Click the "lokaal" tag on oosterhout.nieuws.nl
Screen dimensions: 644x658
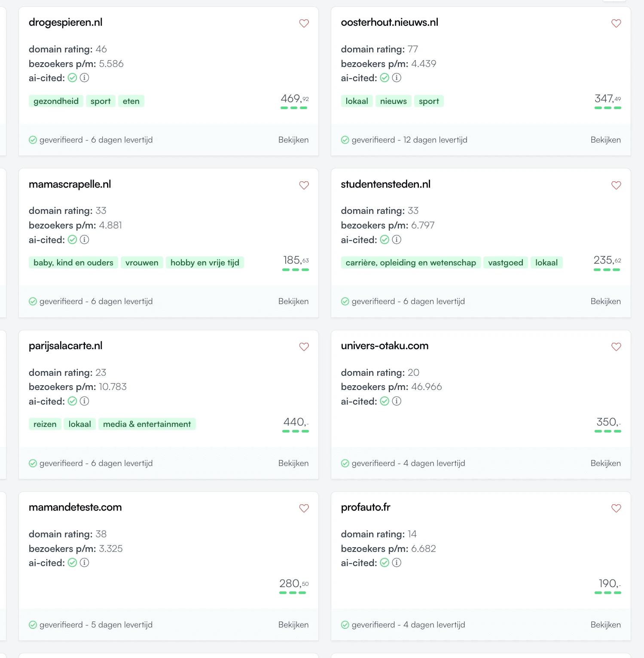coord(357,101)
